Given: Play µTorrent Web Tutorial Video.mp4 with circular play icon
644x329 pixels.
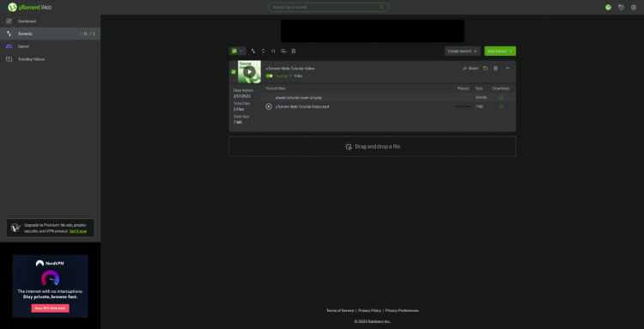Looking at the screenshot, I should pyautogui.click(x=269, y=107).
